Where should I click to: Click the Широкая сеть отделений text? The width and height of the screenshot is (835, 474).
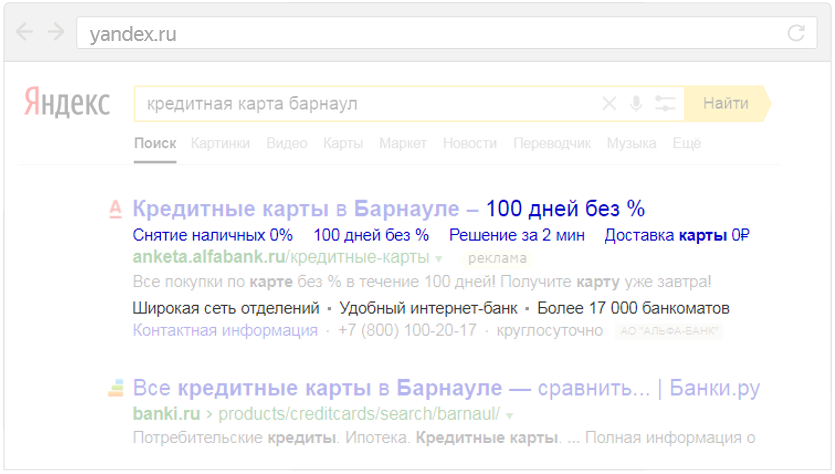point(226,308)
